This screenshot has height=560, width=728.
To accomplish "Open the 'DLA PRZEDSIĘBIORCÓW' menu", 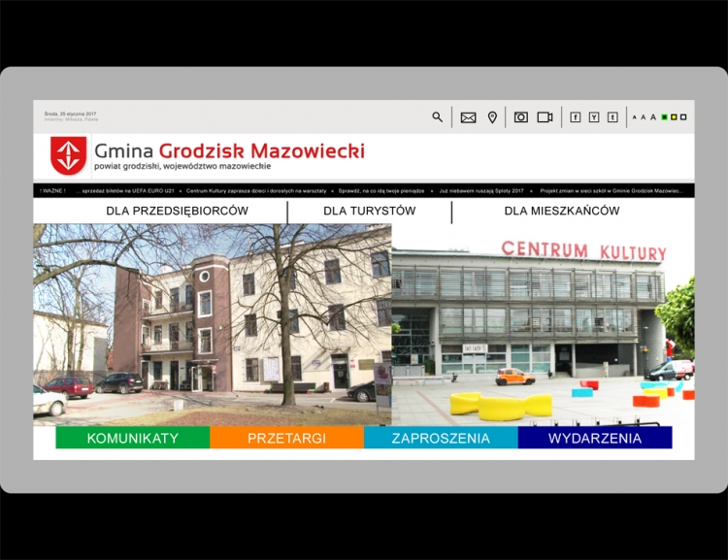I will (177, 211).
